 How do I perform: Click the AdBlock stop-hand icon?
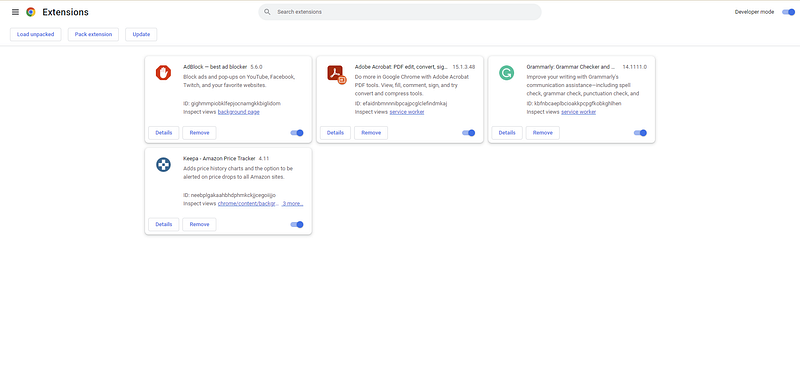click(x=163, y=73)
